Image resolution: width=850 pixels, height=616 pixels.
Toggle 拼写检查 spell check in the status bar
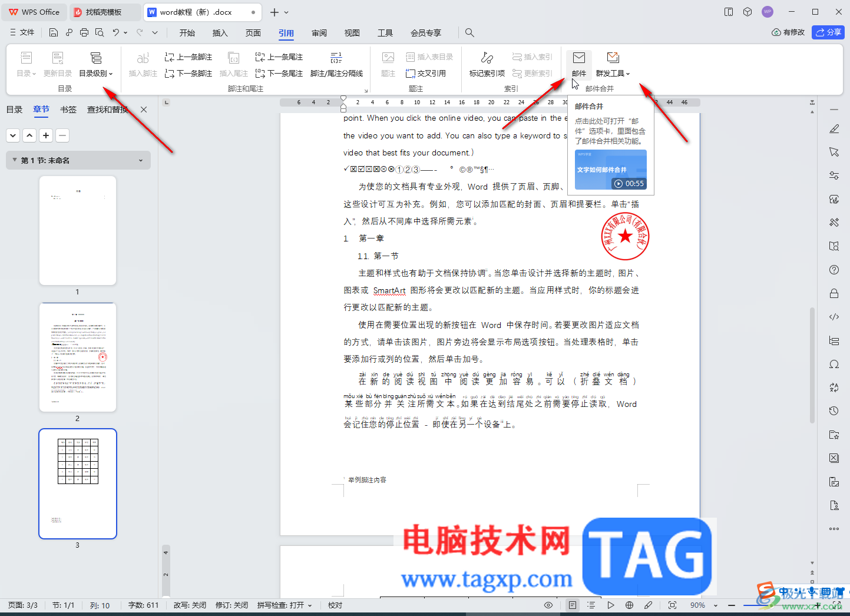coord(285,605)
